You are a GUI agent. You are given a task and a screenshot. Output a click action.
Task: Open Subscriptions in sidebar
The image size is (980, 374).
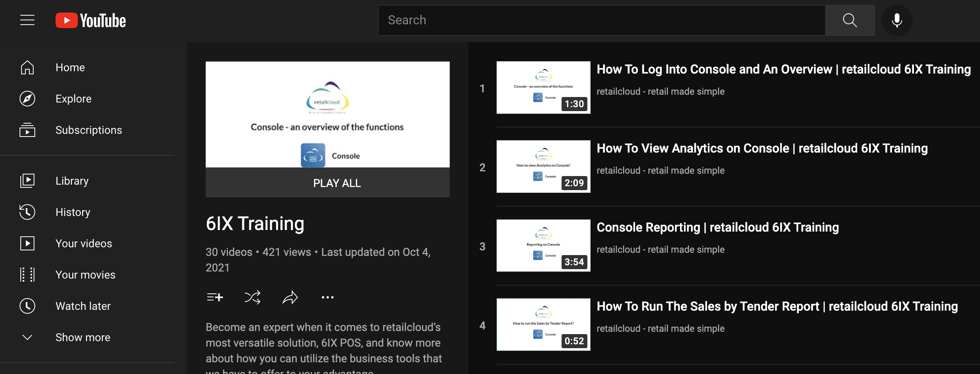tap(88, 130)
